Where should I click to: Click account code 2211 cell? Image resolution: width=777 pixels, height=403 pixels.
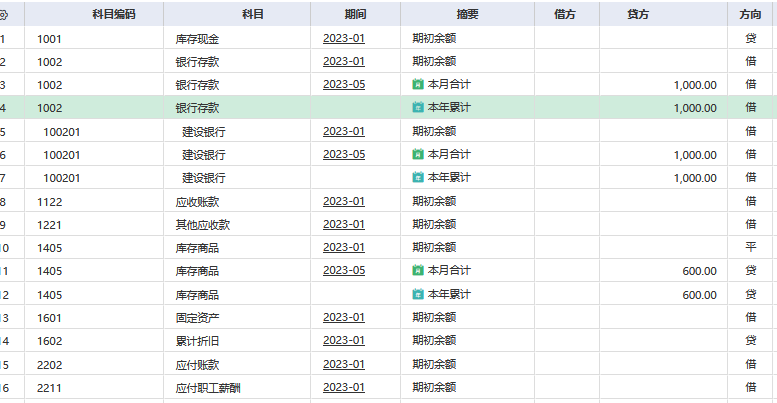[x=50, y=388]
